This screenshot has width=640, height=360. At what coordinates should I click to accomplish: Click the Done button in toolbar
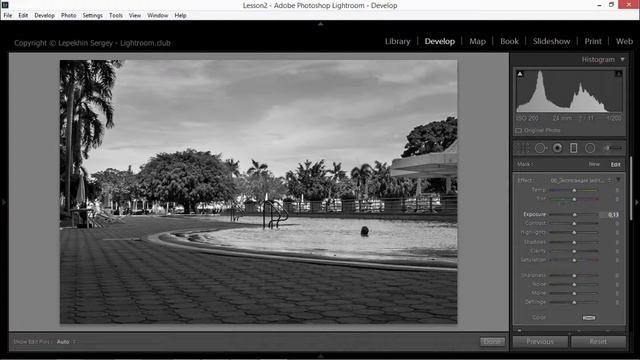coord(492,342)
